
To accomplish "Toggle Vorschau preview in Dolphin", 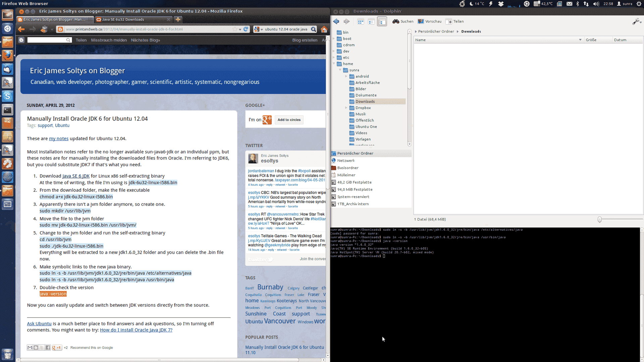I will coord(430,21).
